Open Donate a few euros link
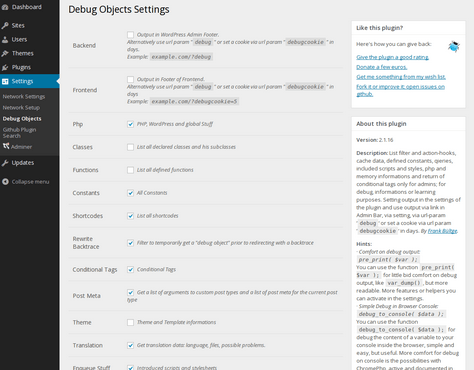Viewport: 474px width, 370px height. pos(382,67)
